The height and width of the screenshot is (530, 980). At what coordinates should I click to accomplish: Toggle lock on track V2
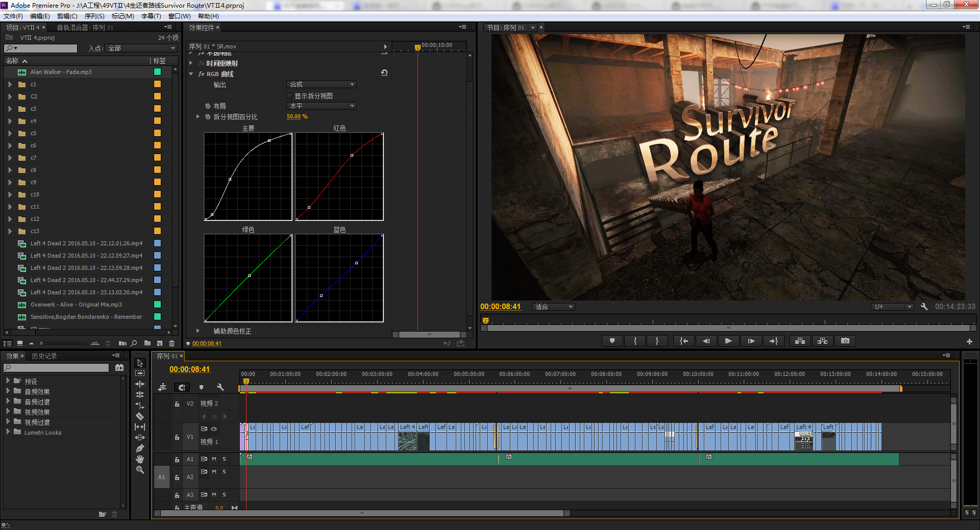coord(177,403)
